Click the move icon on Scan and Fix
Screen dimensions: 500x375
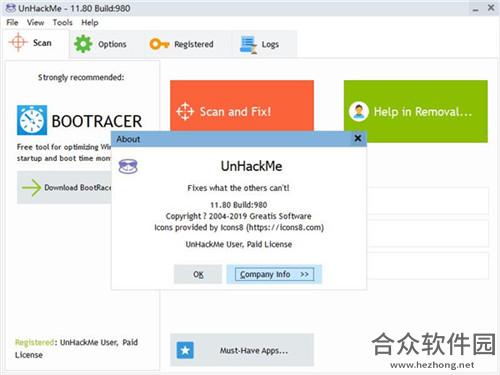pos(185,111)
